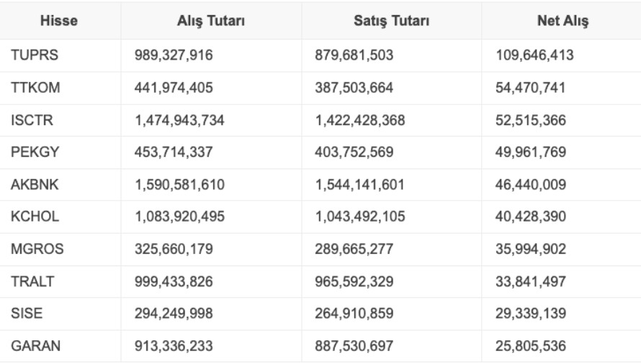This screenshot has width=641, height=364.
Task: Sort by Alış Tutarı column header
Action: (x=212, y=22)
